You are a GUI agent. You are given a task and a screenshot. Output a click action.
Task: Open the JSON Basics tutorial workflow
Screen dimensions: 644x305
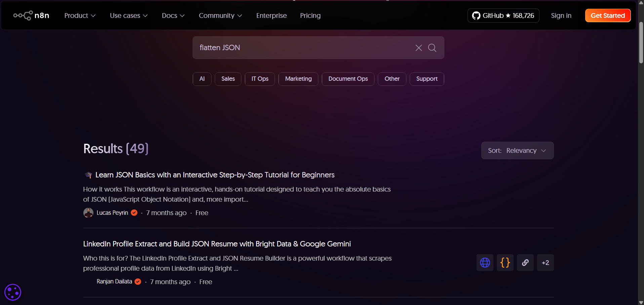(x=215, y=175)
